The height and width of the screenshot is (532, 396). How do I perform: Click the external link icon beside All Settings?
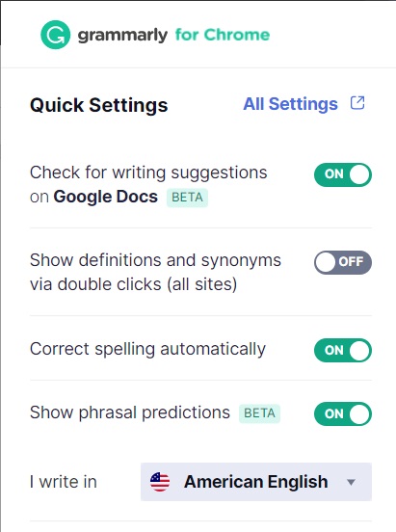point(357,103)
